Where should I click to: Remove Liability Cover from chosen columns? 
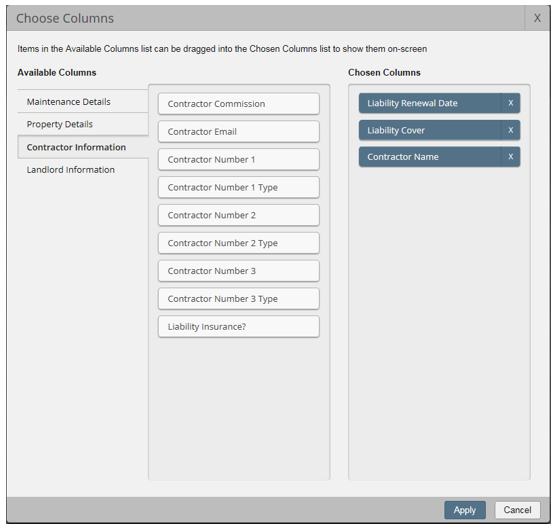click(511, 130)
